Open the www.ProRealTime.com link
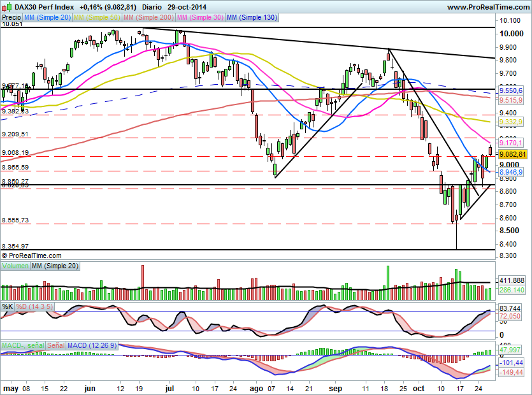The height and width of the screenshot is (395, 532). pyautogui.click(x=488, y=7)
